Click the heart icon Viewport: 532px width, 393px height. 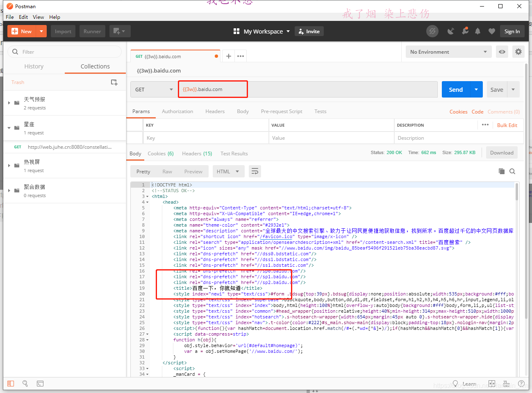492,31
